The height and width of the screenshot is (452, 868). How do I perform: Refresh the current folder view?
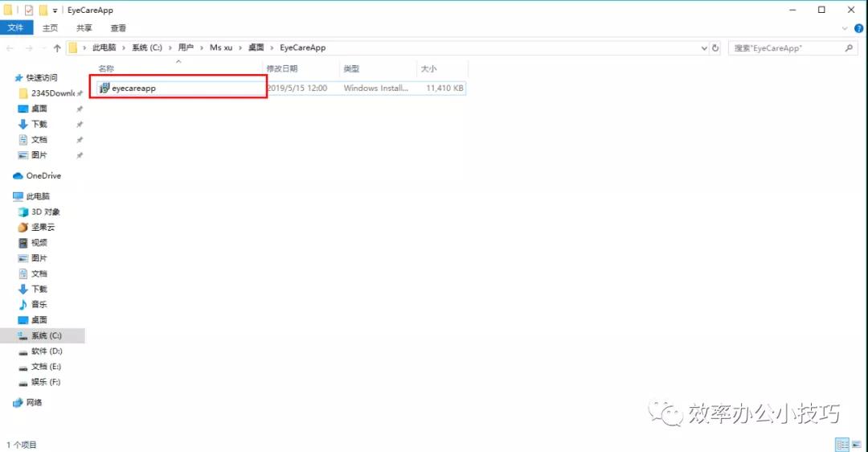pyautogui.click(x=715, y=48)
